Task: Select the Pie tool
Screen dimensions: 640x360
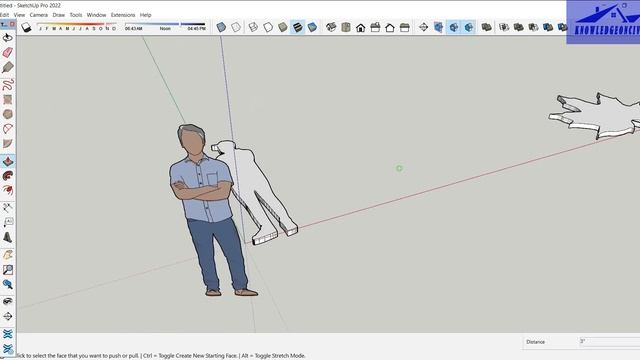Action: click(x=7, y=144)
